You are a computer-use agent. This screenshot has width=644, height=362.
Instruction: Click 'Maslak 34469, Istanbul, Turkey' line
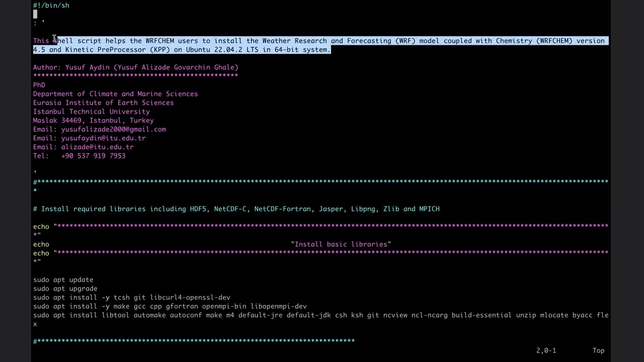coord(94,121)
